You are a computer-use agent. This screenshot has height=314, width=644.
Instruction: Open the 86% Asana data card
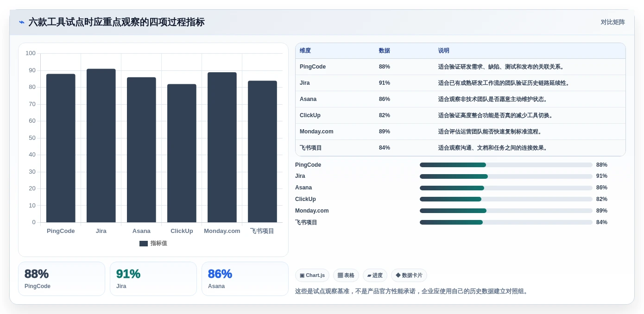point(245,279)
